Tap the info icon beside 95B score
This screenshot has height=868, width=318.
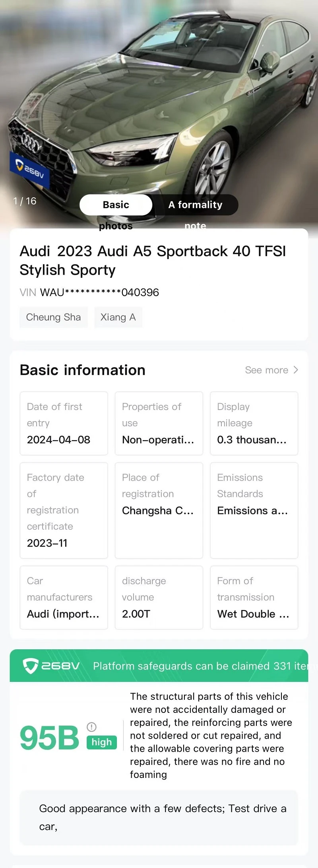[x=91, y=727]
